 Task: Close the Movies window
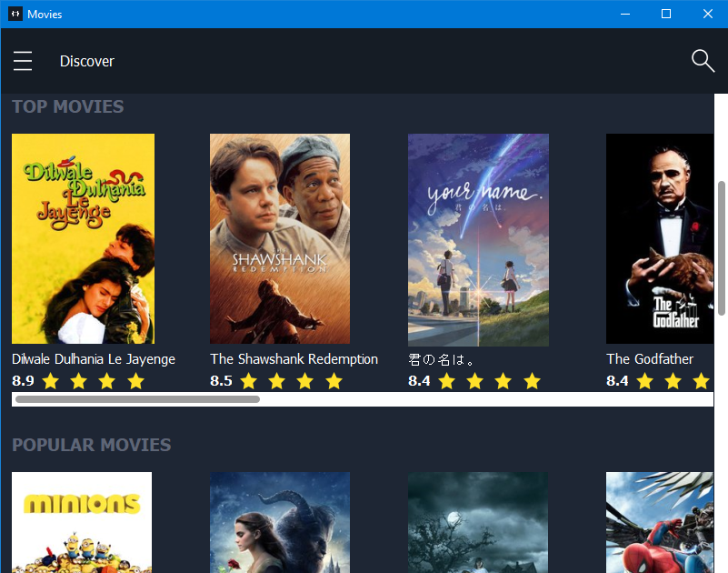tap(708, 14)
